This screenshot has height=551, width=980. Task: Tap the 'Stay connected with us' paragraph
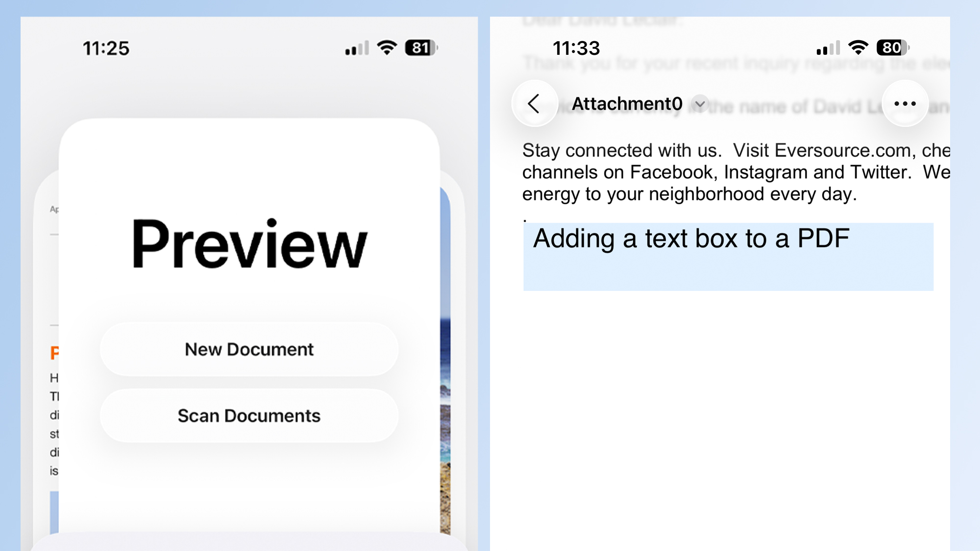pyautogui.click(x=686, y=171)
